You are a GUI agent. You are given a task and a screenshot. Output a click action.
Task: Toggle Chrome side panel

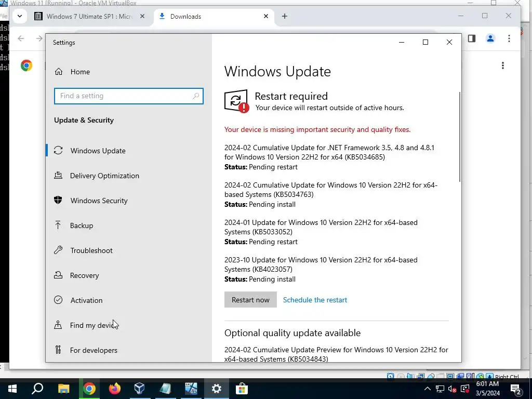472,38
